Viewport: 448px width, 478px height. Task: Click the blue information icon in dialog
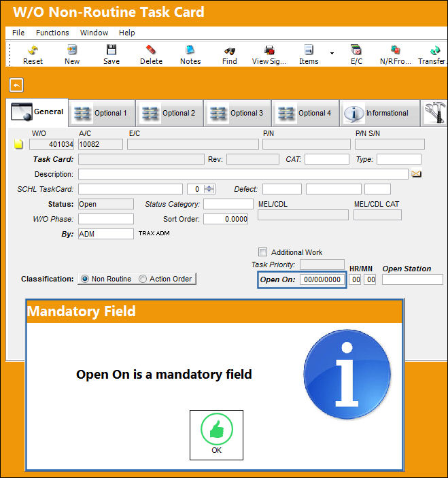[x=347, y=375]
